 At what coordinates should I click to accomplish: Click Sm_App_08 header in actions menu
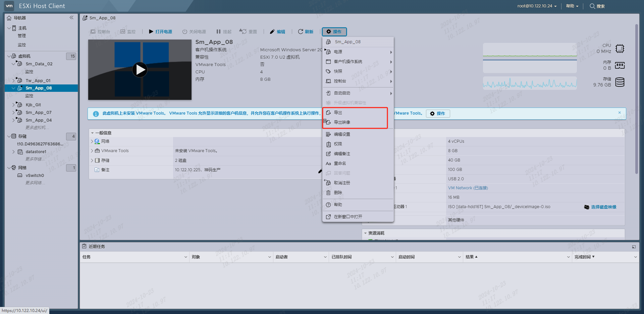click(358, 42)
